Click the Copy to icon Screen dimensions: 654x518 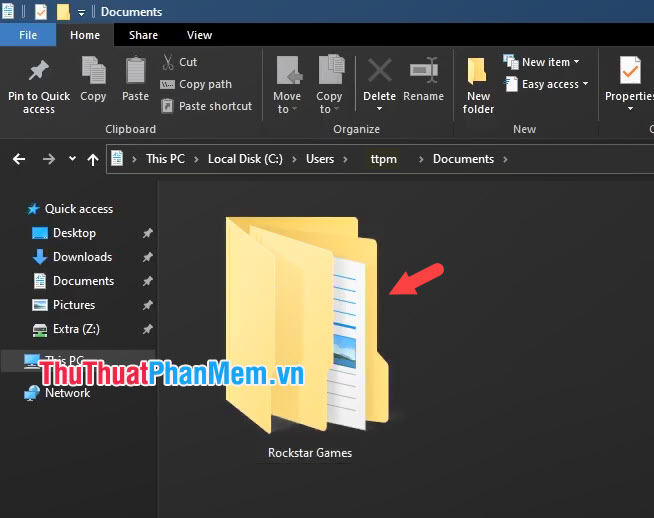click(331, 70)
